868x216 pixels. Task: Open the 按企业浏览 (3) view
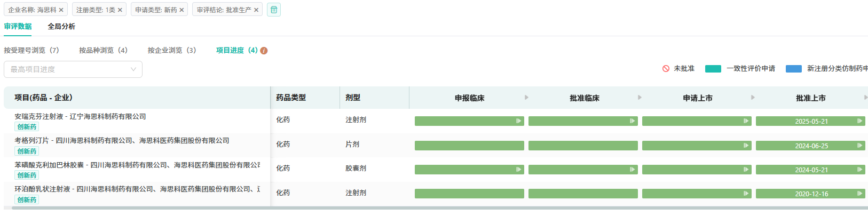[172, 50]
